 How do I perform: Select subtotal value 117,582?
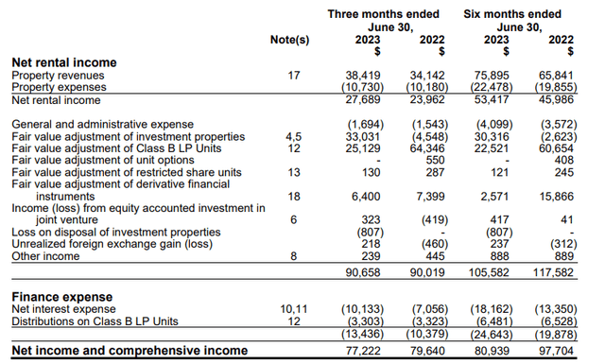[x=553, y=272]
